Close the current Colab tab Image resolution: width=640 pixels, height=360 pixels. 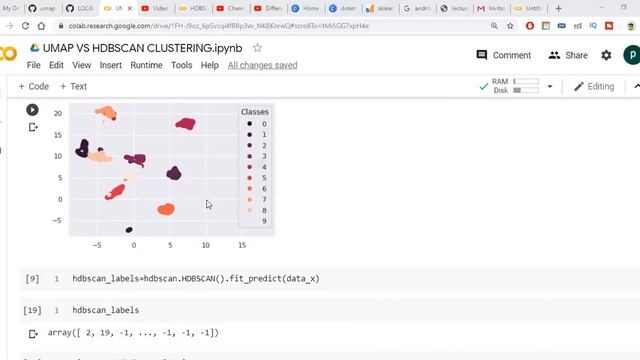tap(130, 8)
